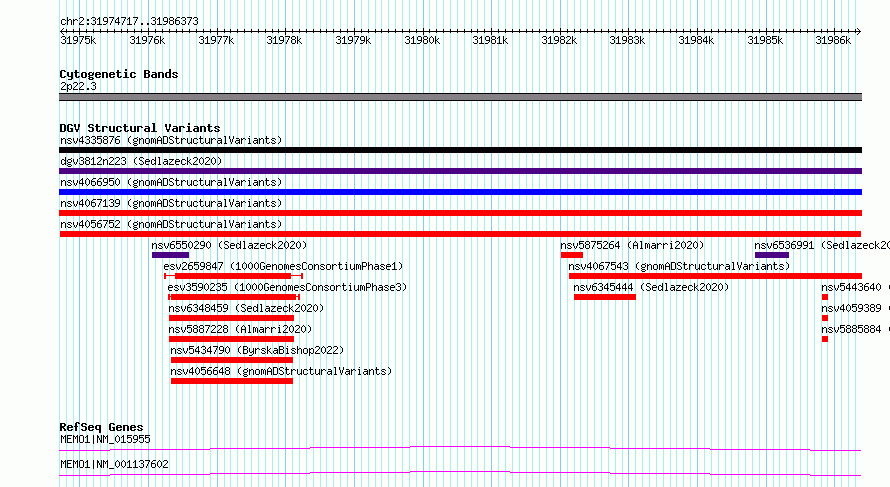Click the 2p22.3 cytogenetic band bar
Viewport: 890px width, 487px height.
point(460,97)
